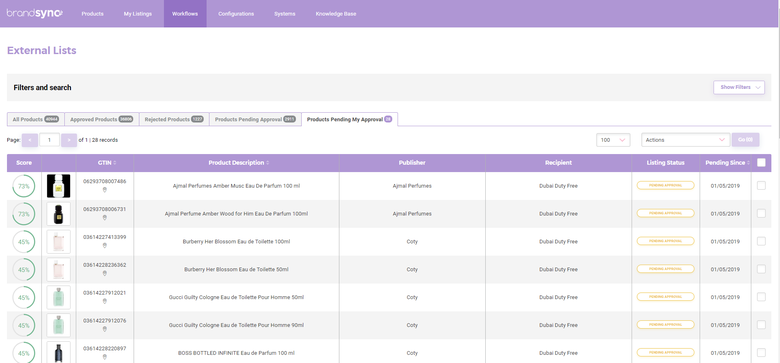780x363 pixels.
Task: Open Gucci Guilty Cologne 50ml thumbnail
Action: pos(59,297)
